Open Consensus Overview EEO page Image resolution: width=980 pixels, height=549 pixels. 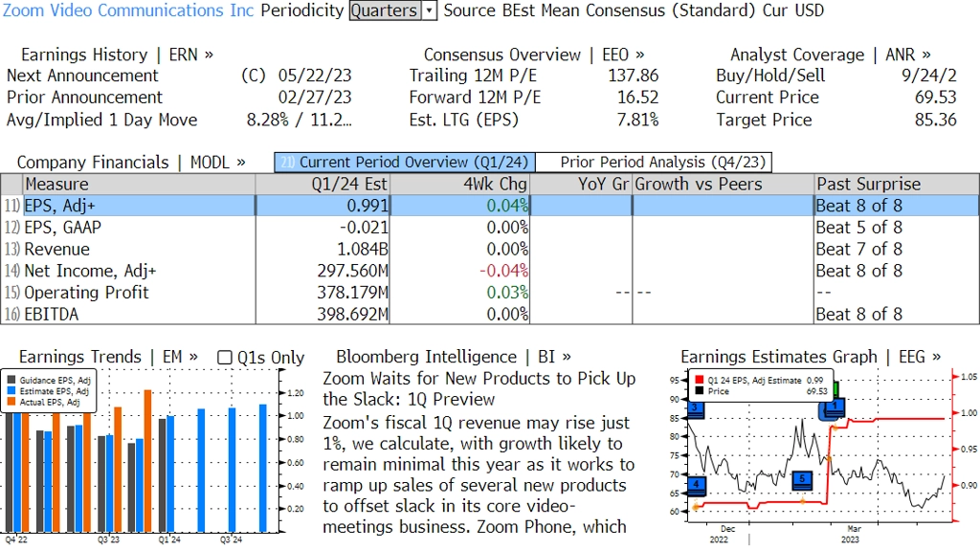pyautogui.click(x=534, y=55)
